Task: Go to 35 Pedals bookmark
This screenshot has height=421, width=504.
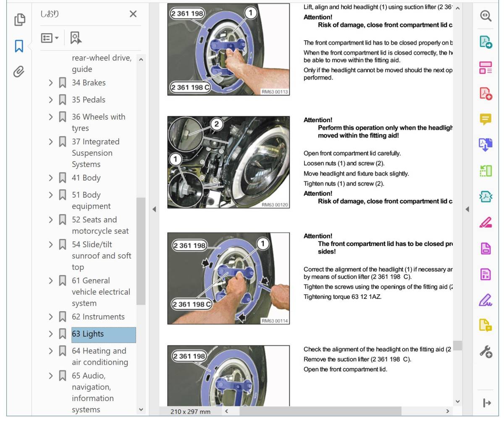Action: click(x=89, y=100)
